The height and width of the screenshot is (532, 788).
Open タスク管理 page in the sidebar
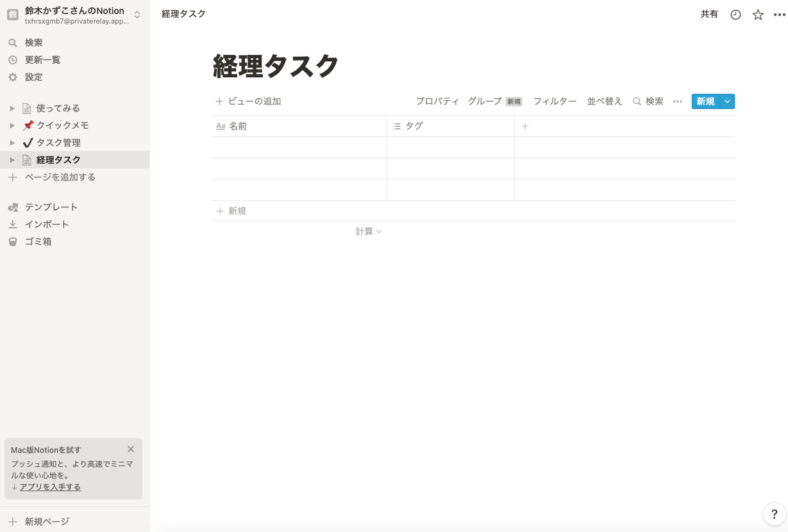coord(59,143)
